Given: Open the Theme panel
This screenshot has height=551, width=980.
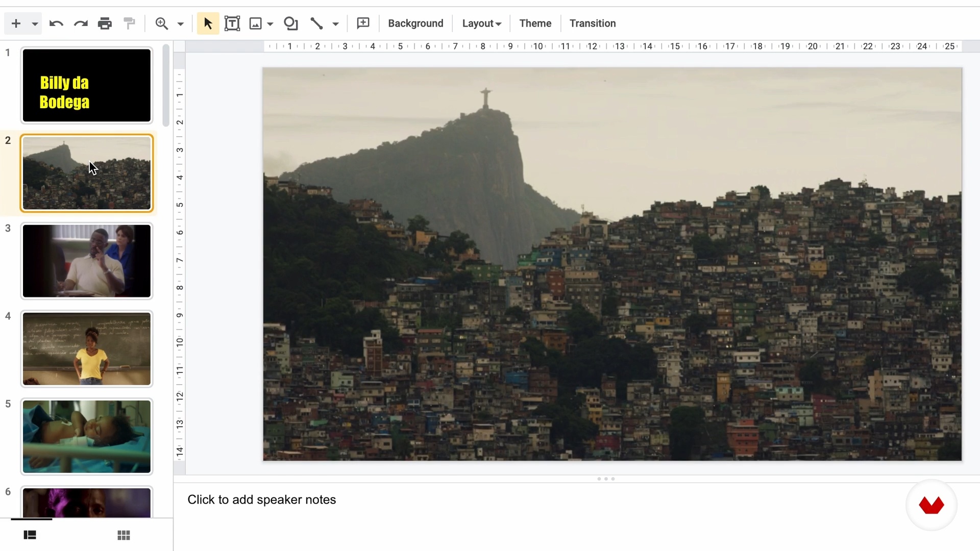Looking at the screenshot, I should pos(535,23).
